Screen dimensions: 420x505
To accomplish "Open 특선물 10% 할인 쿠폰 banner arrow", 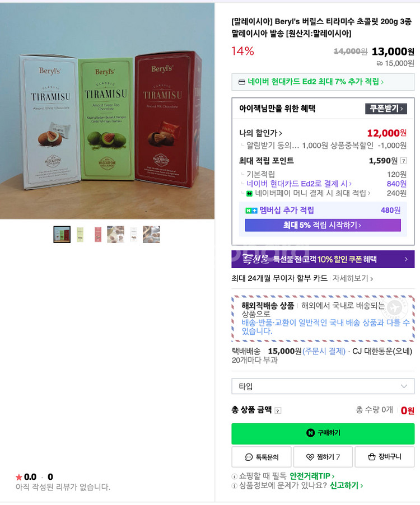I will pyautogui.click(x=406, y=259).
